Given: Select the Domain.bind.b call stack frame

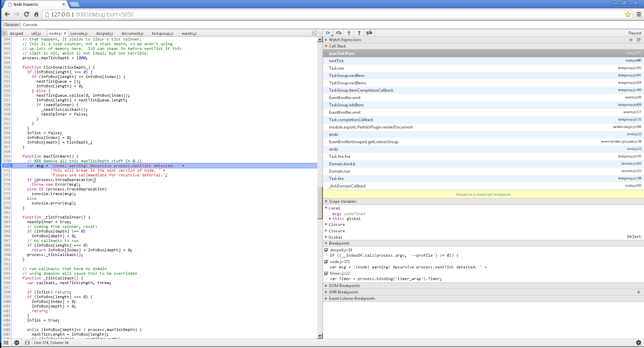Looking at the screenshot, I should point(483,164).
